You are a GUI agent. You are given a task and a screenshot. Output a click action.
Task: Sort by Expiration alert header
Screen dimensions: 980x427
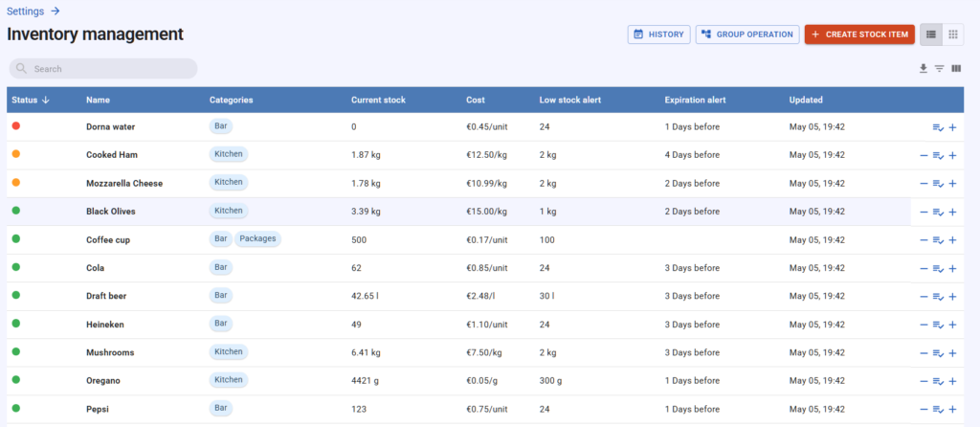[695, 100]
